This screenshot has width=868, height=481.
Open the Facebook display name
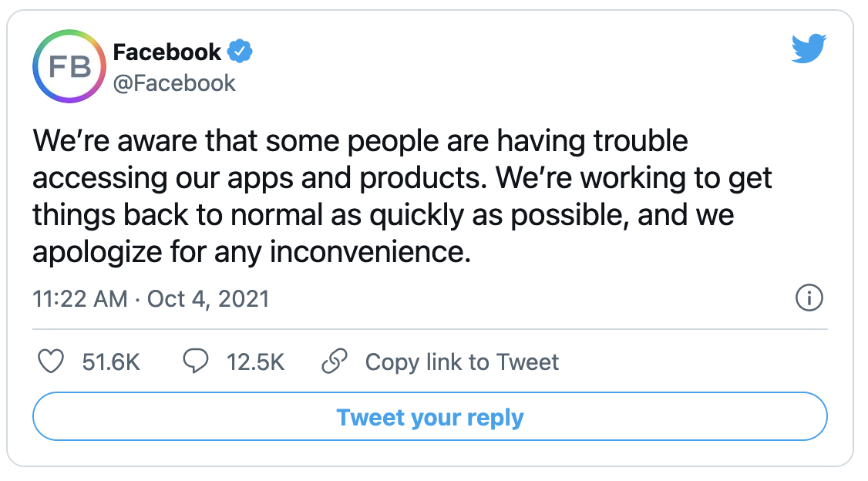(167, 52)
